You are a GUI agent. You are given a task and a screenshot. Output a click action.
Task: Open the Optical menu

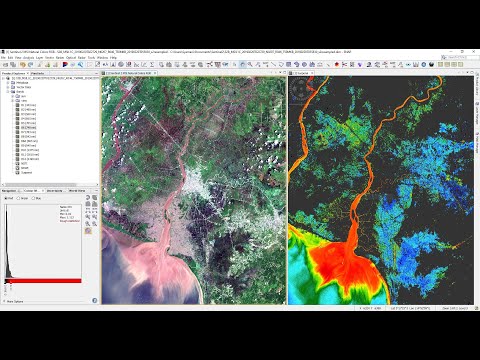[71, 57]
